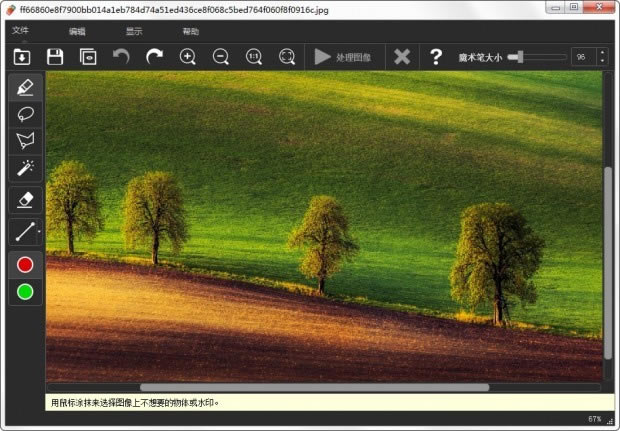Screen dimensions: 620x431
Task: Click the vertical scrollbar thumb
Action: tap(608, 263)
